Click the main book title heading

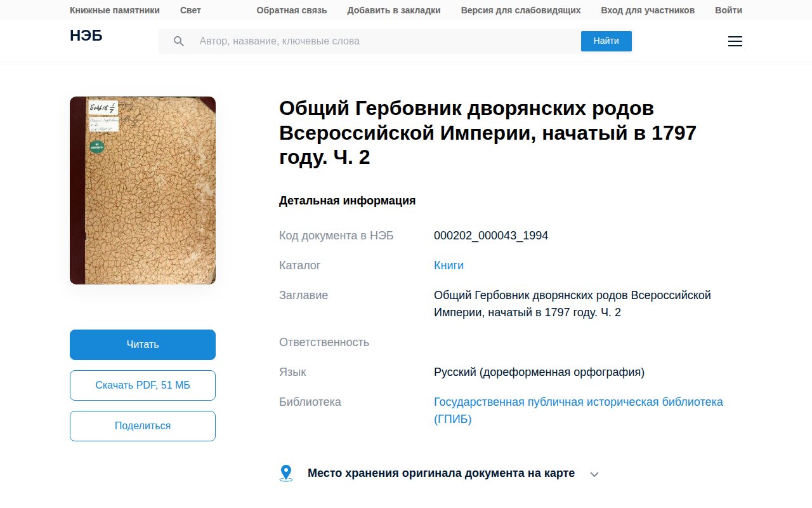[x=488, y=133]
